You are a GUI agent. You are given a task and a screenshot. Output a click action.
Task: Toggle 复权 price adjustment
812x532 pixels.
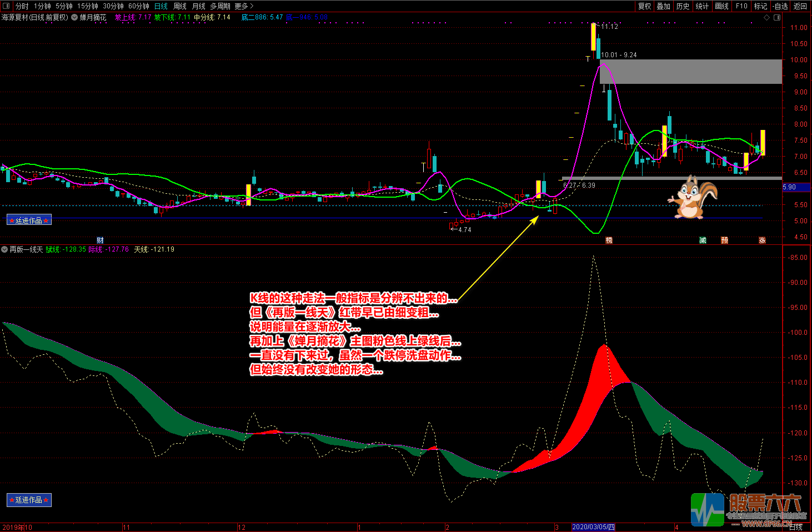coord(644,6)
